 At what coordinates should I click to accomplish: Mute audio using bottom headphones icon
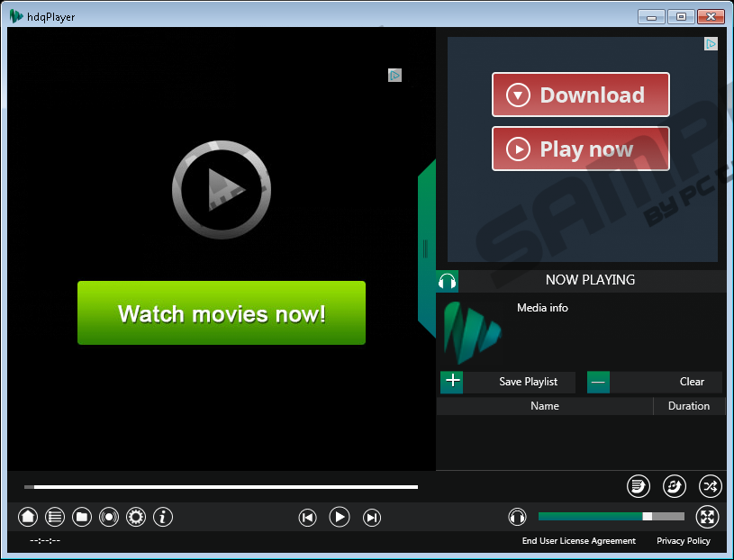coord(517,517)
